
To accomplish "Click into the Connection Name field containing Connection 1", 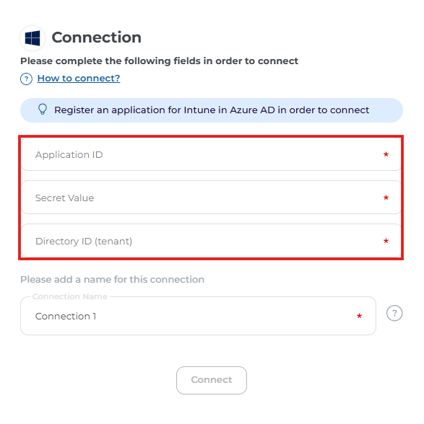I will pyautogui.click(x=198, y=316).
